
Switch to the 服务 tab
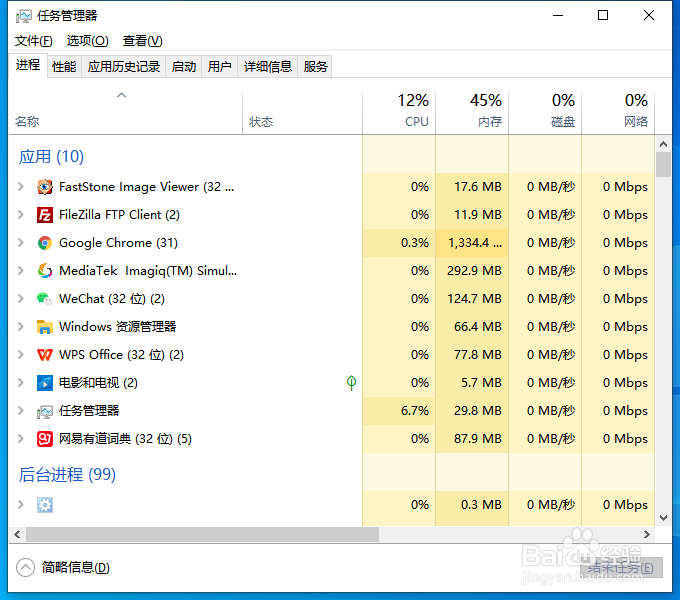tap(315, 66)
